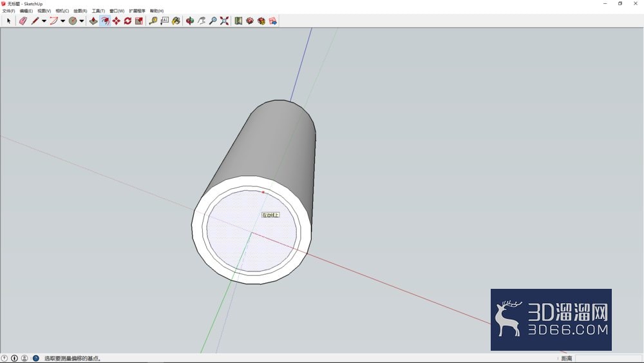Click the status hint text 选取要测量偏移的基点
This screenshot has width=644, height=363.
point(73,358)
